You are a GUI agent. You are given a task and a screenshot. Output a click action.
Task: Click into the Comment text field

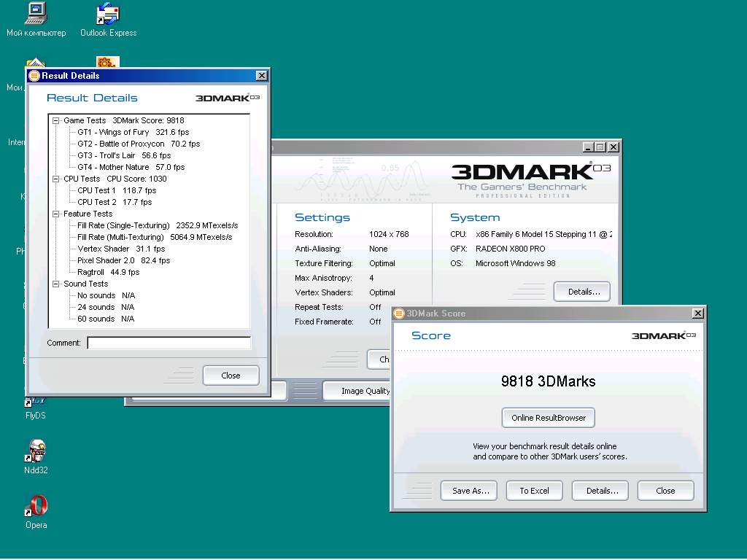coord(169,343)
